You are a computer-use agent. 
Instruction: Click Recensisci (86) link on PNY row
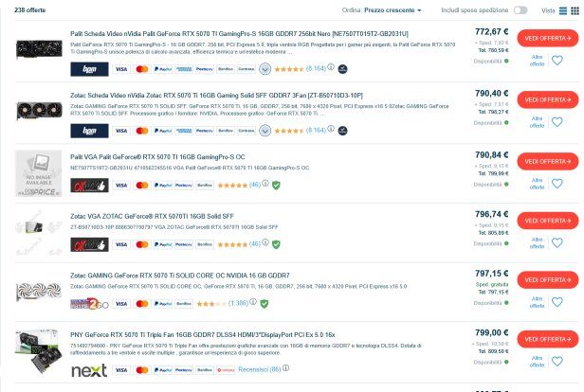click(x=260, y=369)
